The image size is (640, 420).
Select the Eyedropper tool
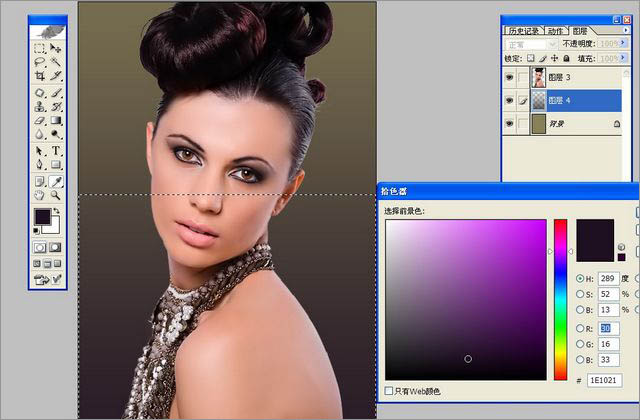56,181
